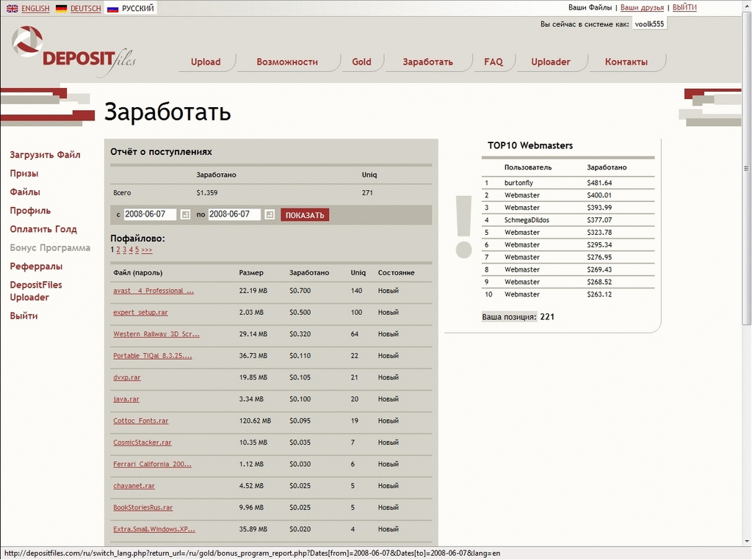Open Ваши Файлы in top bar

[x=590, y=7]
